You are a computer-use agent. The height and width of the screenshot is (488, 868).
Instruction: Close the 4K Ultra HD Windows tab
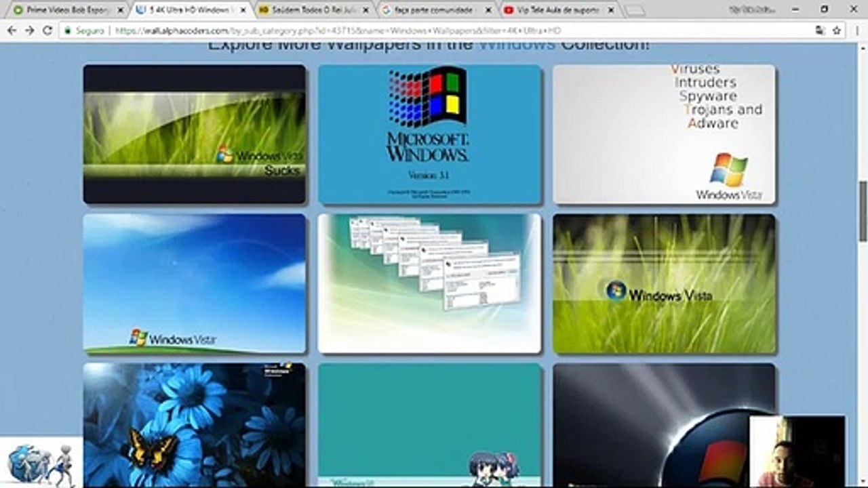pos(243,10)
